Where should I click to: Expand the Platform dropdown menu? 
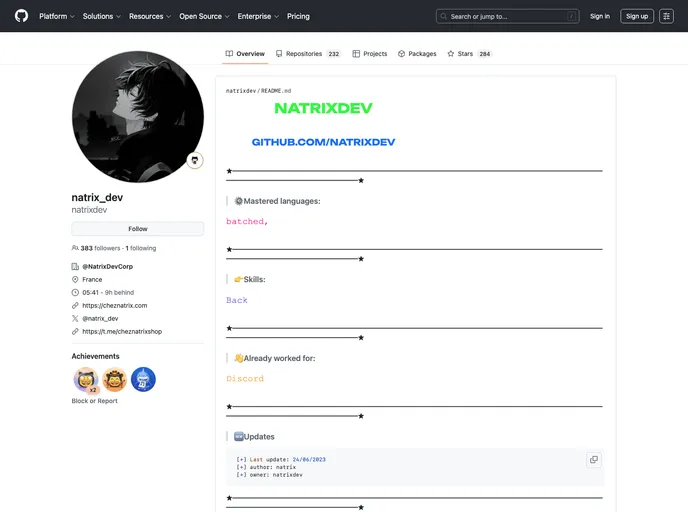(x=57, y=16)
